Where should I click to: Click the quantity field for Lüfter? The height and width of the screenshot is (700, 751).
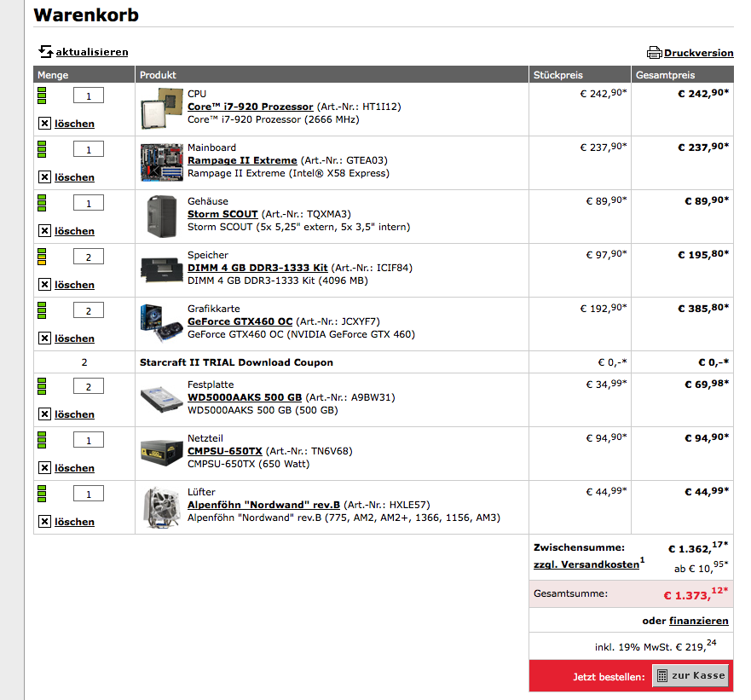89,494
